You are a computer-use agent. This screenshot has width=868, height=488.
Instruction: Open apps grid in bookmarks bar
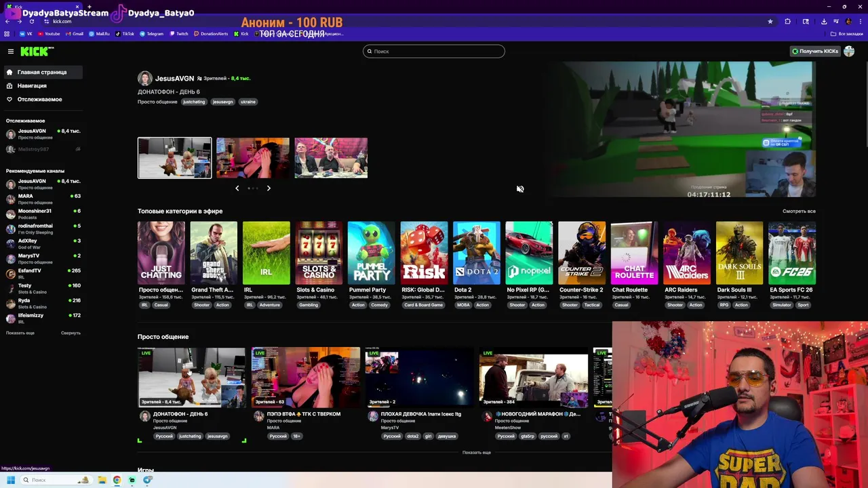pyautogui.click(x=7, y=34)
